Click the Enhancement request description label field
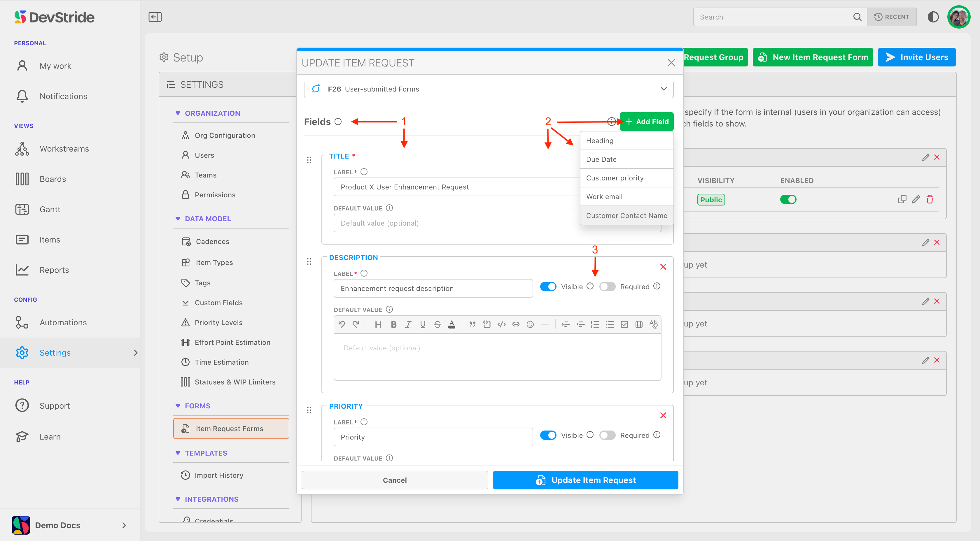The image size is (980, 541). tap(433, 288)
